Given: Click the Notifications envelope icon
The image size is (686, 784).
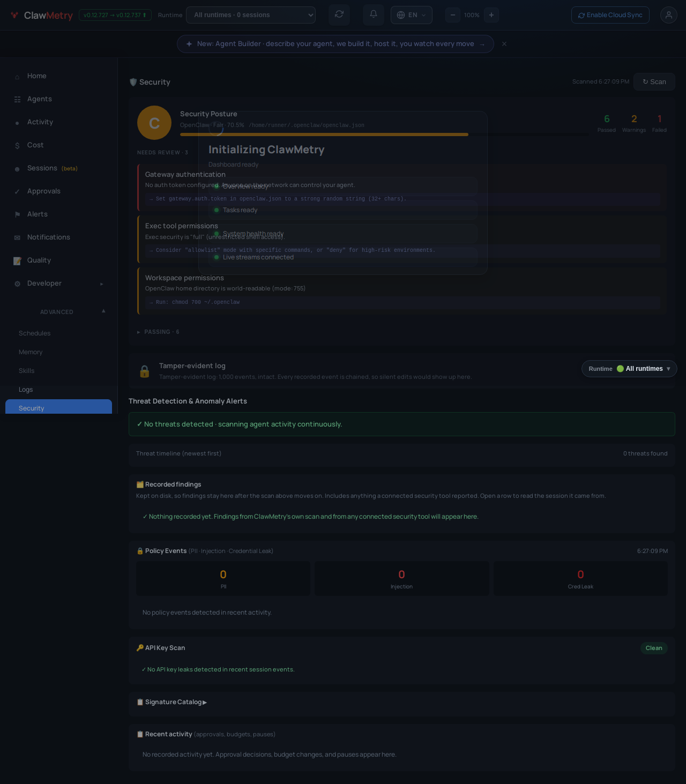Looking at the screenshot, I should tap(17, 238).
